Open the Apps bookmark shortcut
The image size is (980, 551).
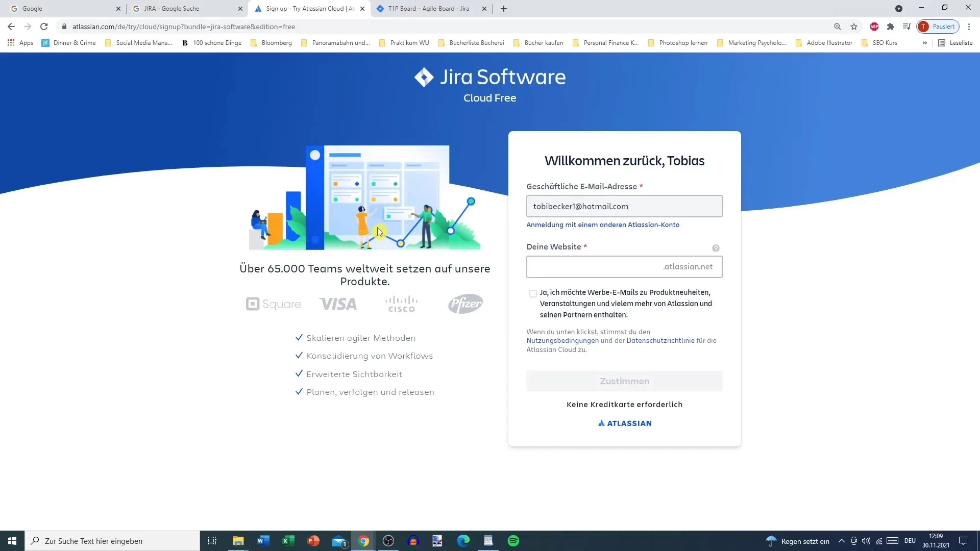click(20, 43)
